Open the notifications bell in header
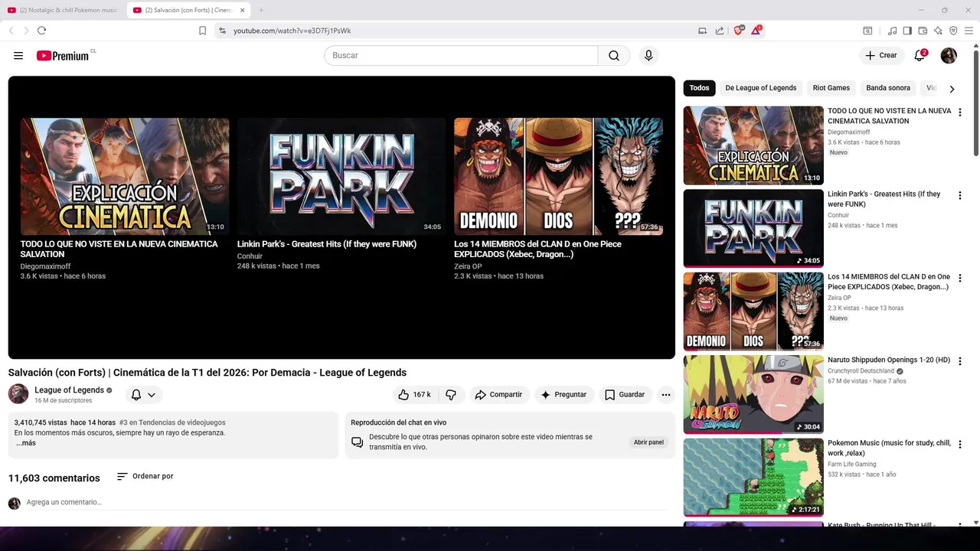Screen dimensions: 980x551 coord(920,55)
